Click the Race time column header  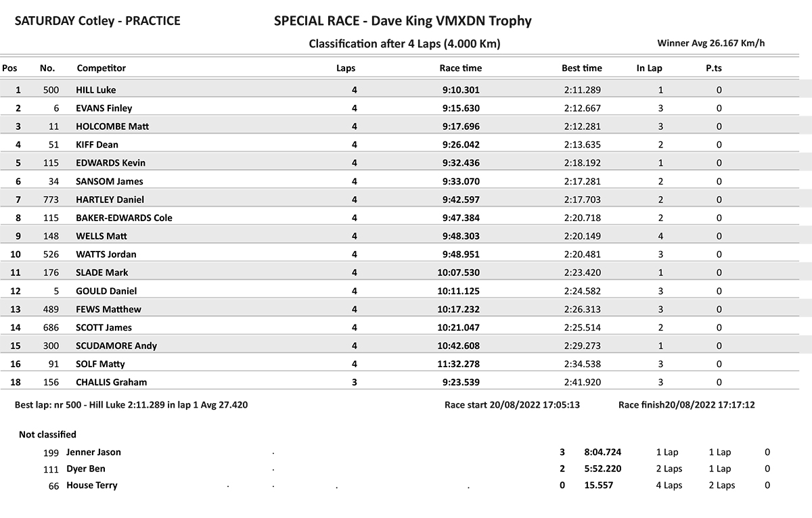coord(460,68)
